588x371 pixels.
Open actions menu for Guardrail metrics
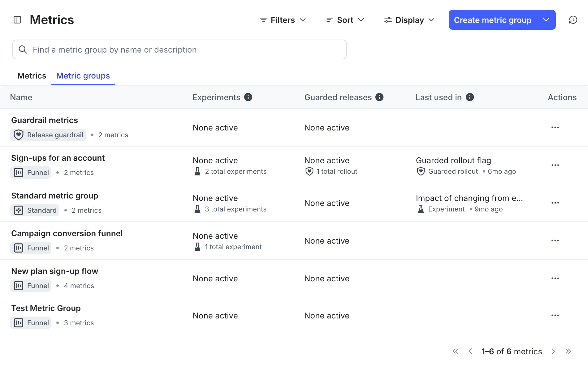(x=555, y=128)
